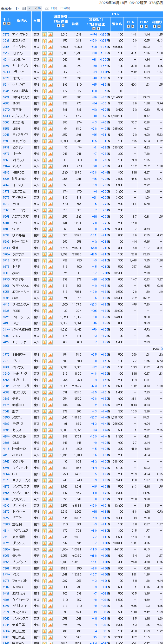
Task: Sort ascending by 利回り column
Action: tap(154, 26)
